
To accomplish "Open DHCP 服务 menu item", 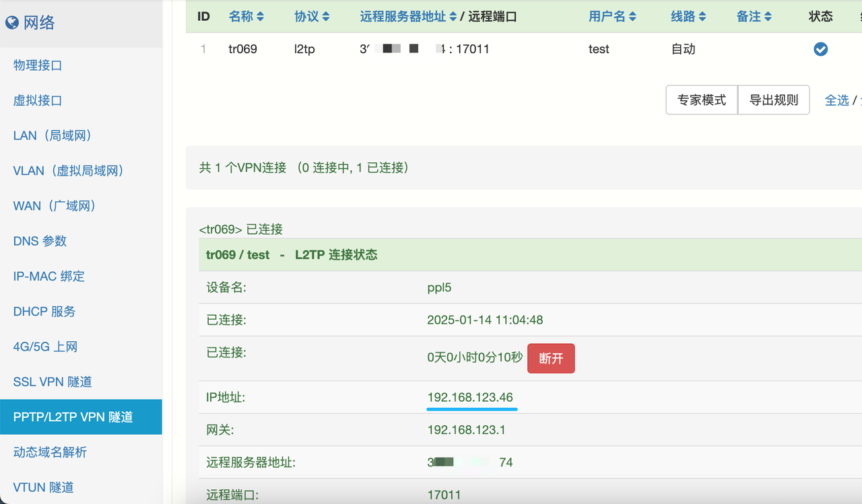I will click(44, 312).
